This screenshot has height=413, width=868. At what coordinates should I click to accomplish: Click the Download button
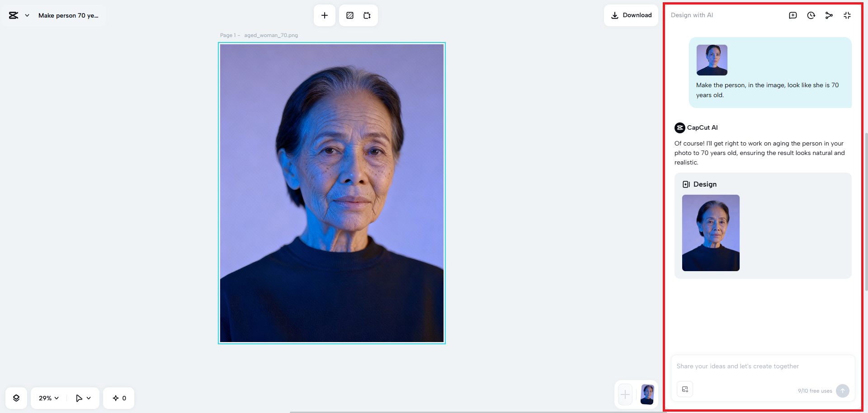point(631,15)
